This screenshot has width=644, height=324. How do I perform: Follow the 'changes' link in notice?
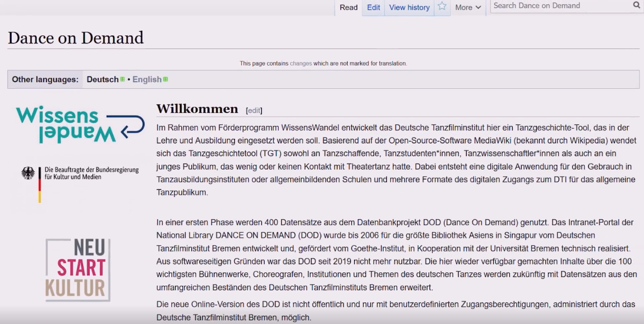pyautogui.click(x=301, y=64)
